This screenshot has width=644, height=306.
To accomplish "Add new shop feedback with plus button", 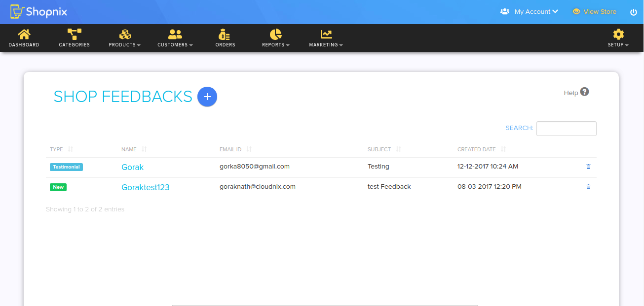I will pyautogui.click(x=207, y=97).
